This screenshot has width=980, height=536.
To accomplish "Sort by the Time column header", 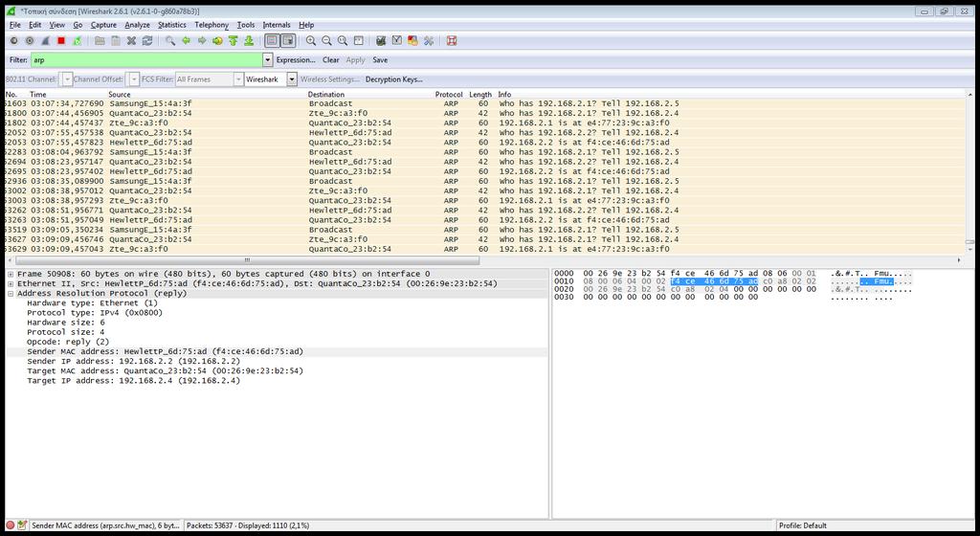I will (38, 95).
